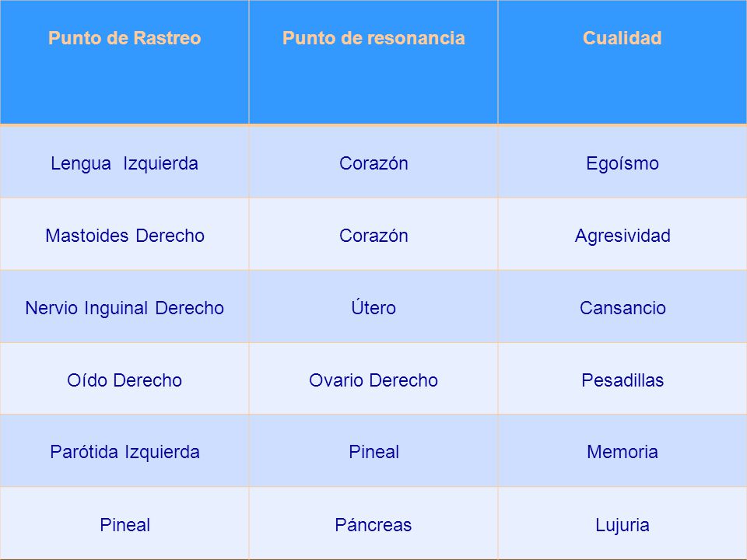747x560 pixels.
Task: Click the Lujuria cell
Action: 622,525
